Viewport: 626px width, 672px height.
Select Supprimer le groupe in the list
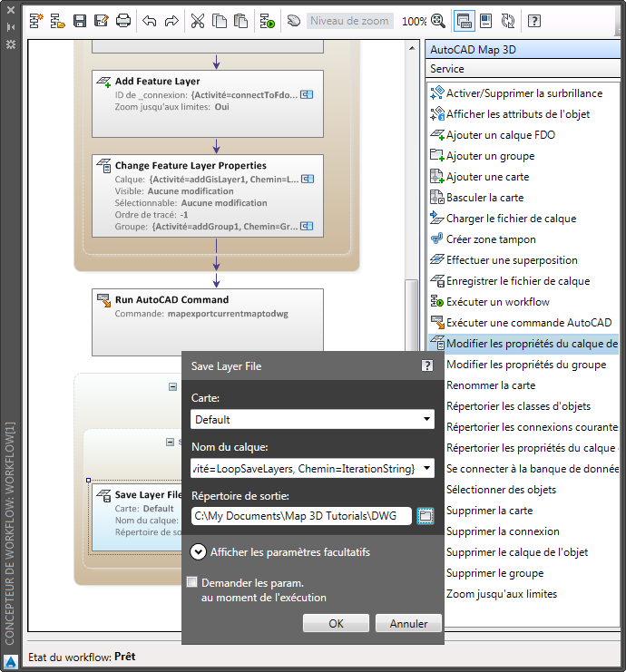click(x=494, y=573)
